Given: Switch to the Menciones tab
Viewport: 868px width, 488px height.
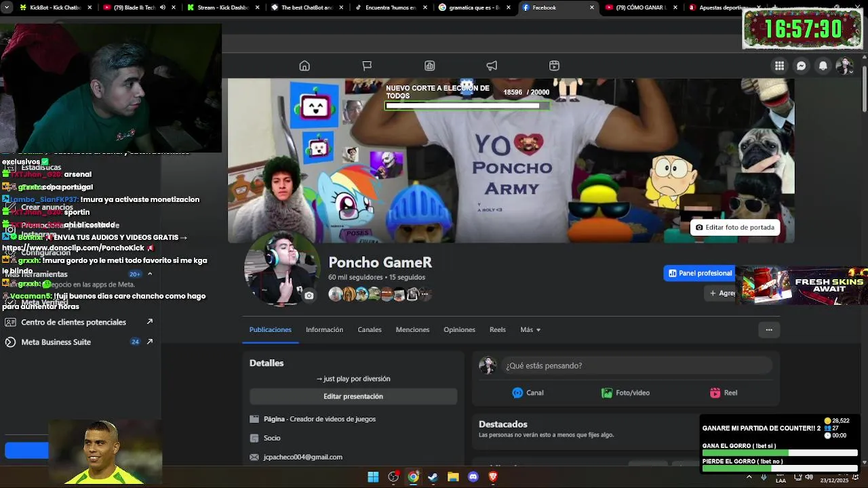Looking at the screenshot, I should click(x=412, y=329).
